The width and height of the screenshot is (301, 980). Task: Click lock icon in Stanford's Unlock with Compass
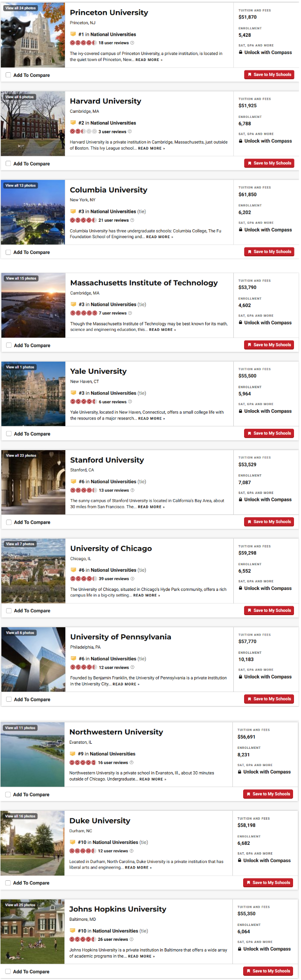[x=240, y=500]
